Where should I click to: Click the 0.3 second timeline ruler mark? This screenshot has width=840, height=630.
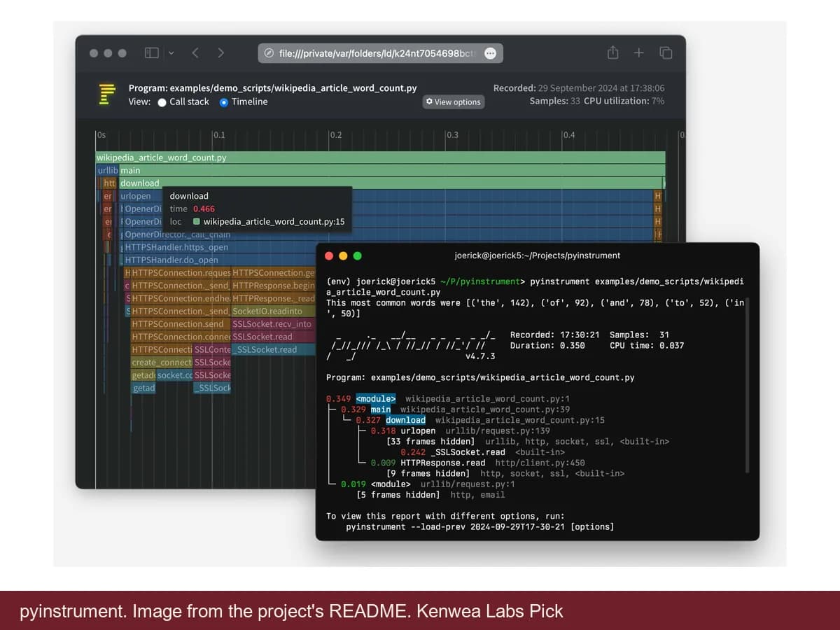[452, 134]
